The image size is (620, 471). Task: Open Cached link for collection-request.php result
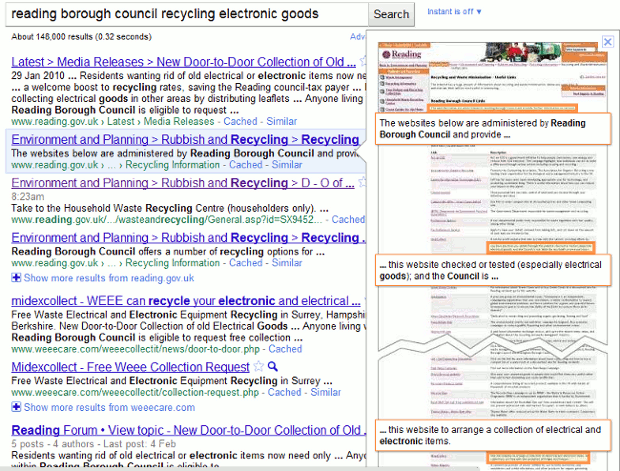coord(284,393)
